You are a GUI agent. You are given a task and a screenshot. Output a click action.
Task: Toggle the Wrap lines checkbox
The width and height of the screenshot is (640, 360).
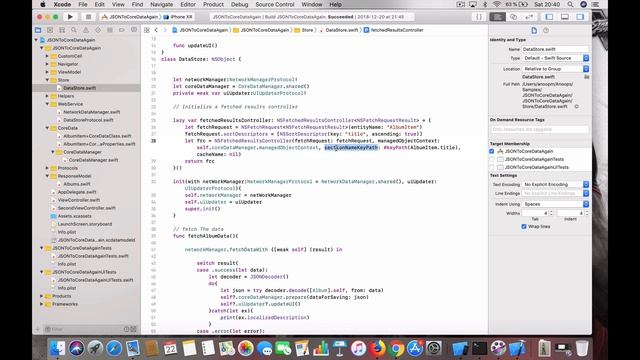coord(524,226)
